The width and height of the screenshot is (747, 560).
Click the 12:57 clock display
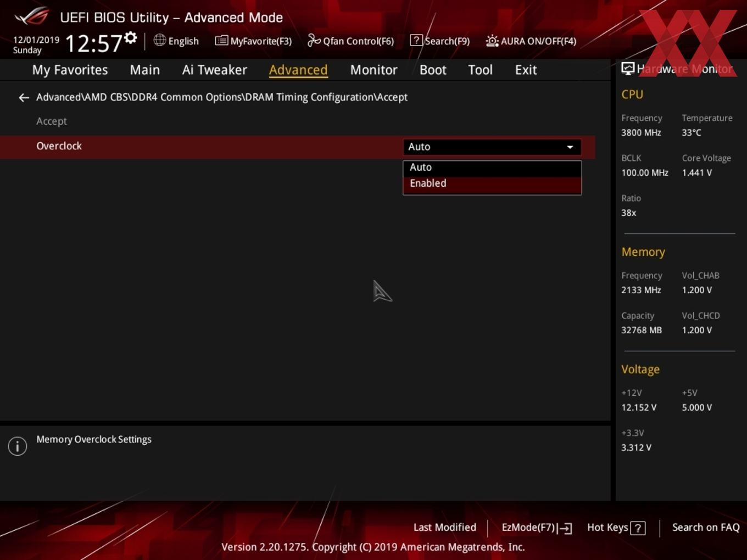[93, 43]
